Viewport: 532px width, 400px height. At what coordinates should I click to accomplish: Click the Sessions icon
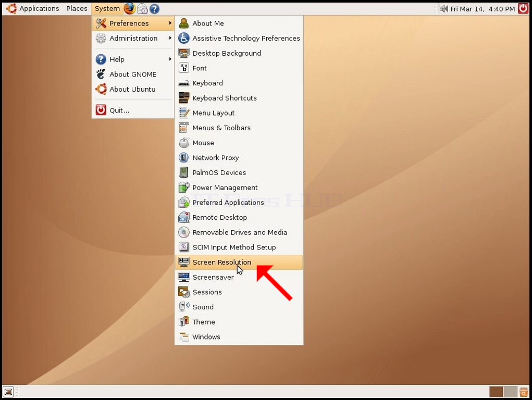click(184, 292)
